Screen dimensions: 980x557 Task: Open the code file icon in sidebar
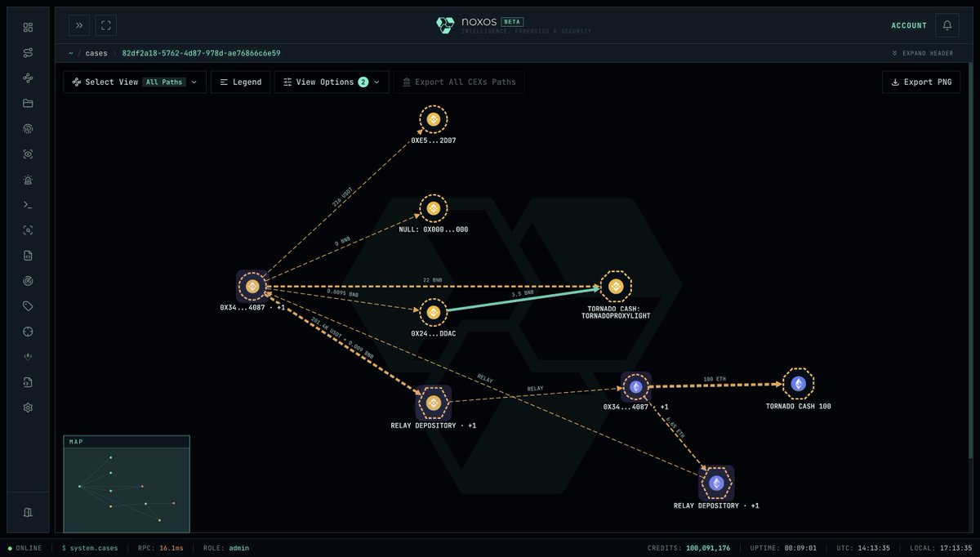(x=28, y=256)
